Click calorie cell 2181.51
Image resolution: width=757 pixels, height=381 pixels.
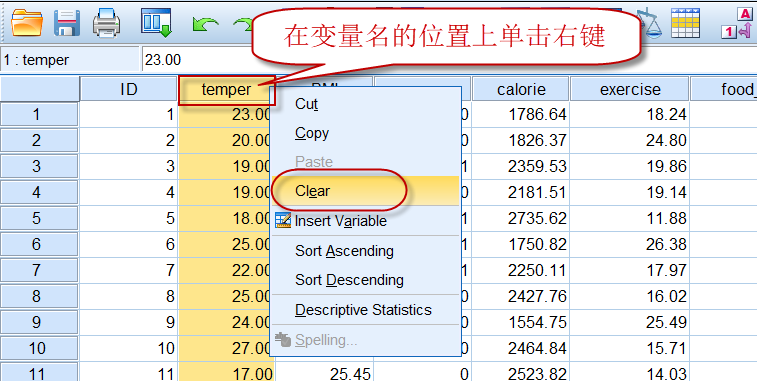tap(521, 193)
